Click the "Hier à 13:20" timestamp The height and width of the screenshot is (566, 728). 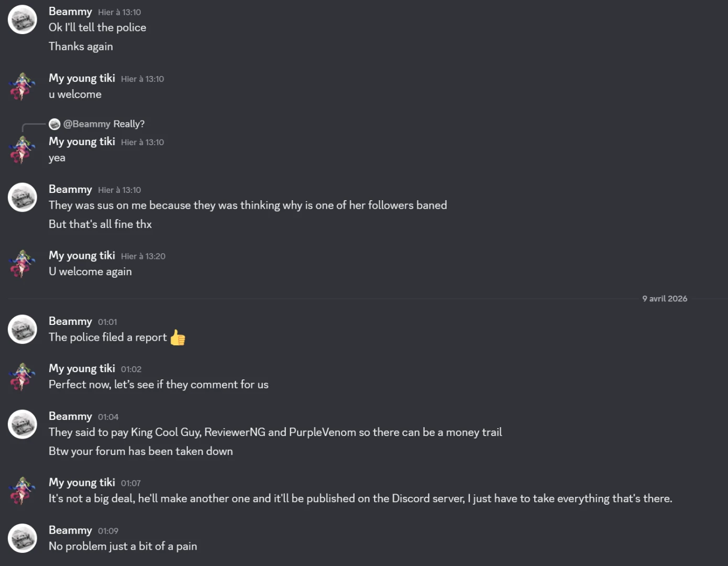point(143,256)
